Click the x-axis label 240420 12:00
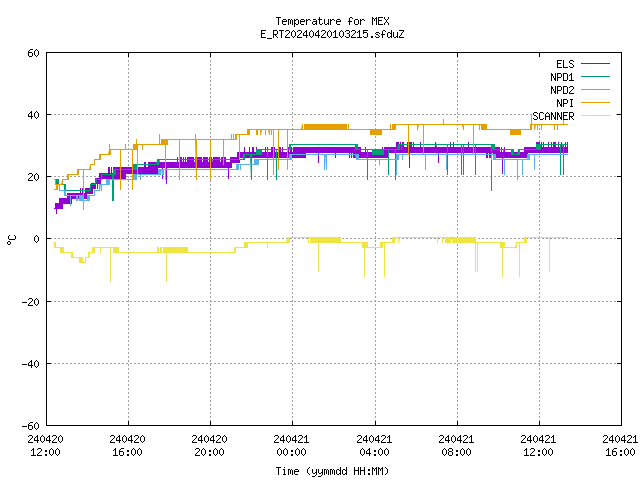Screen dimensions: 640x480 [45, 446]
